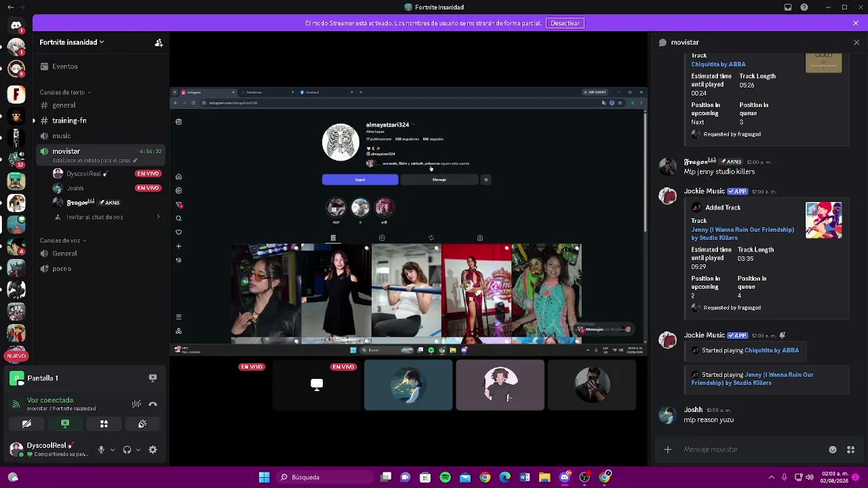Select the stream tile with monitor icon
The image size is (868, 488).
pos(317,385)
